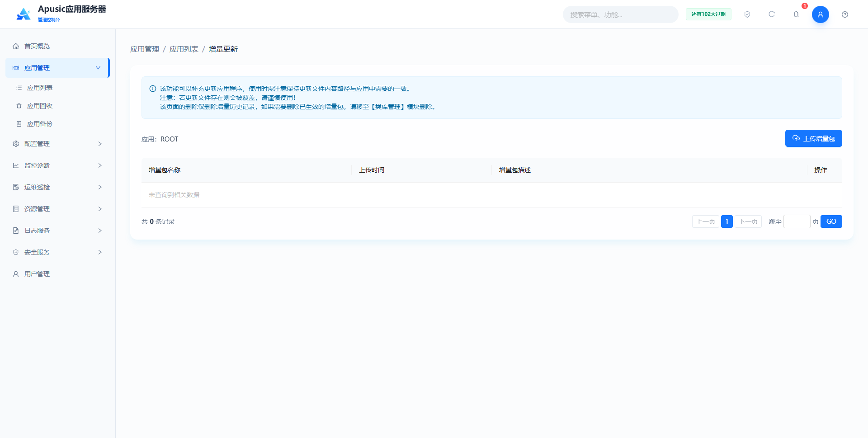Click the icon beside 运维巡检
Image resolution: width=868 pixels, height=438 pixels.
pos(16,187)
